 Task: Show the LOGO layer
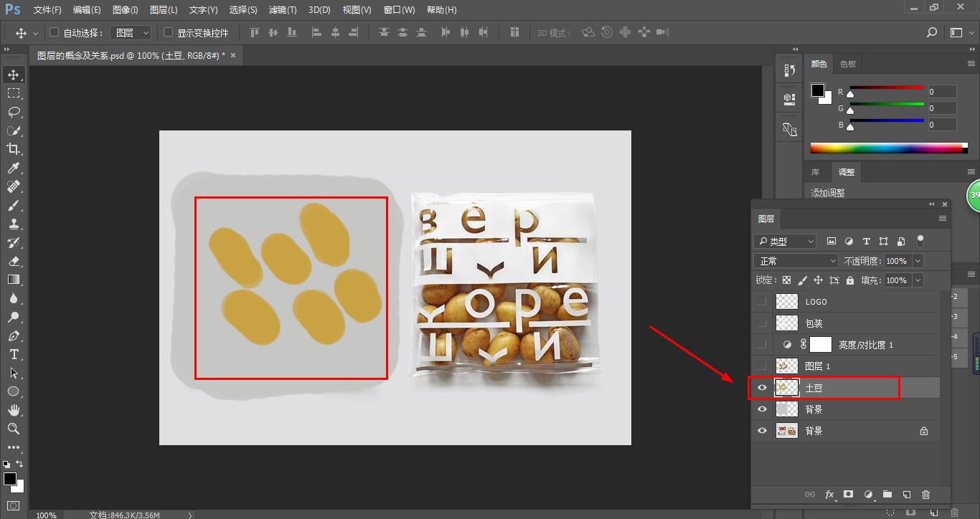pos(762,302)
